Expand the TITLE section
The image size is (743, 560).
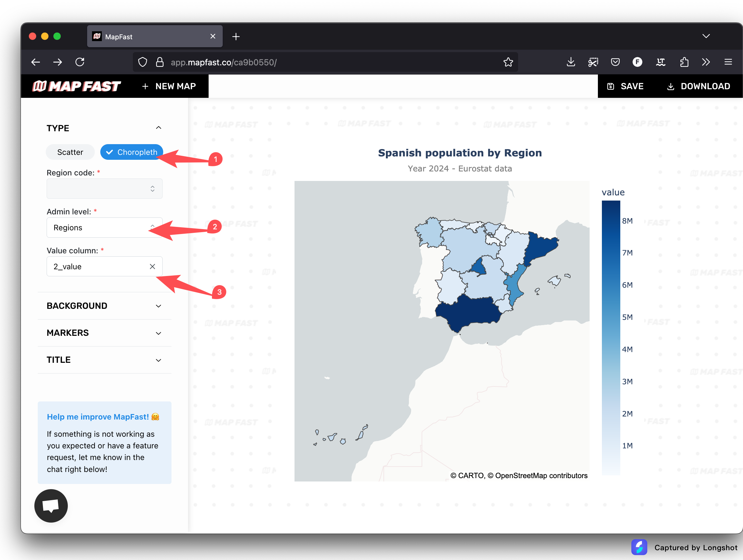(105, 360)
